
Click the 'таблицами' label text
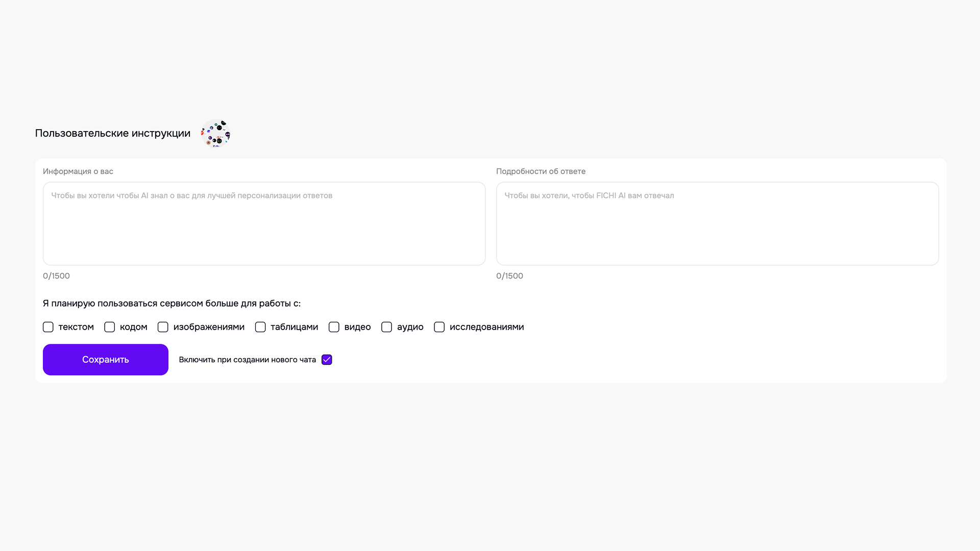coord(294,327)
